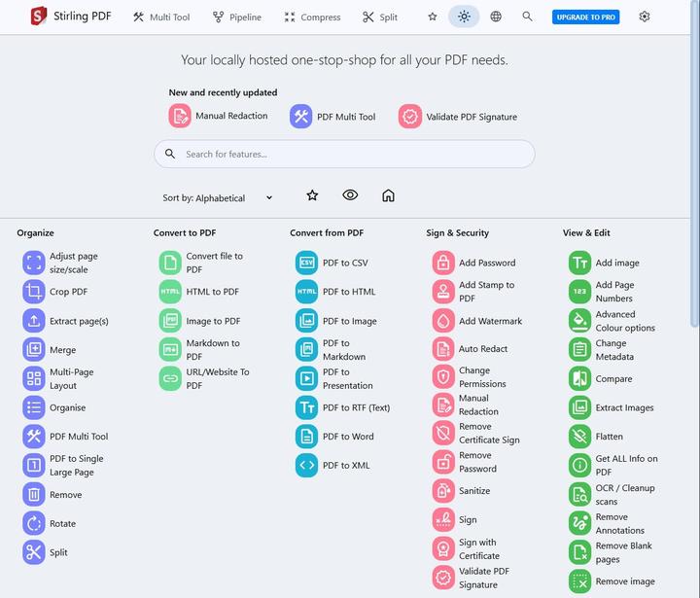Launch the PDF to CSV converter icon
The image size is (700, 598).
pos(306,263)
